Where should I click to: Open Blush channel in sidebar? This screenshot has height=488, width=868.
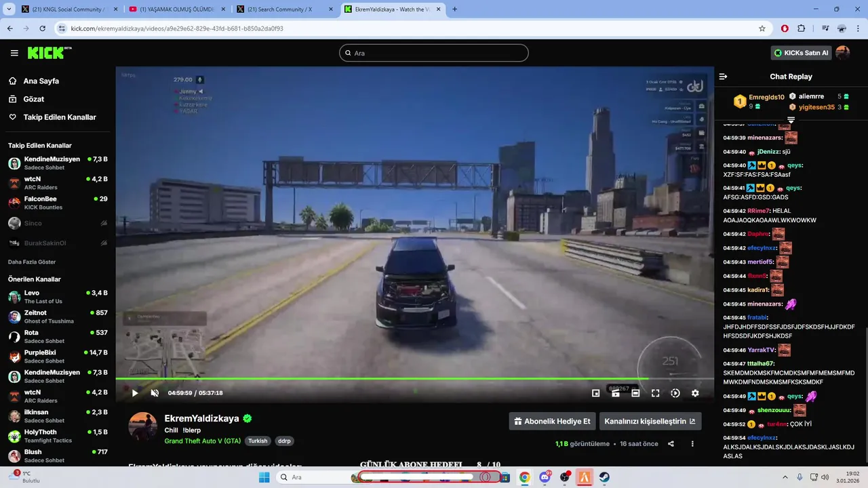click(x=58, y=455)
